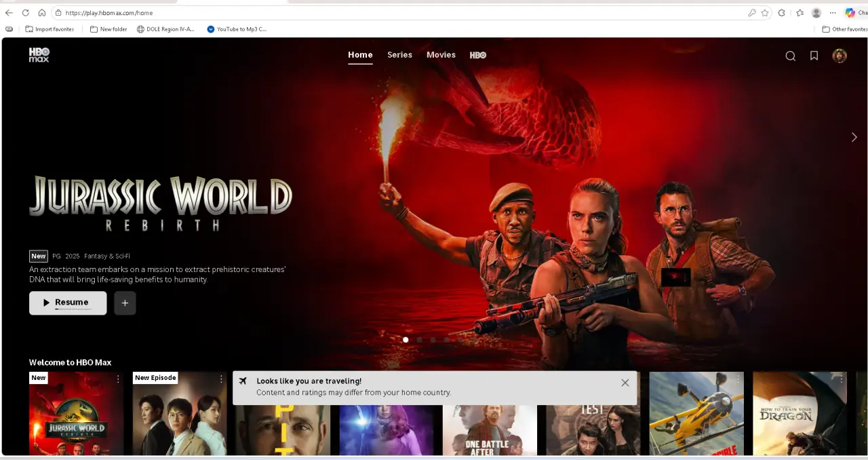Open YouTube to Mp3 bookmark

[237, 29]
